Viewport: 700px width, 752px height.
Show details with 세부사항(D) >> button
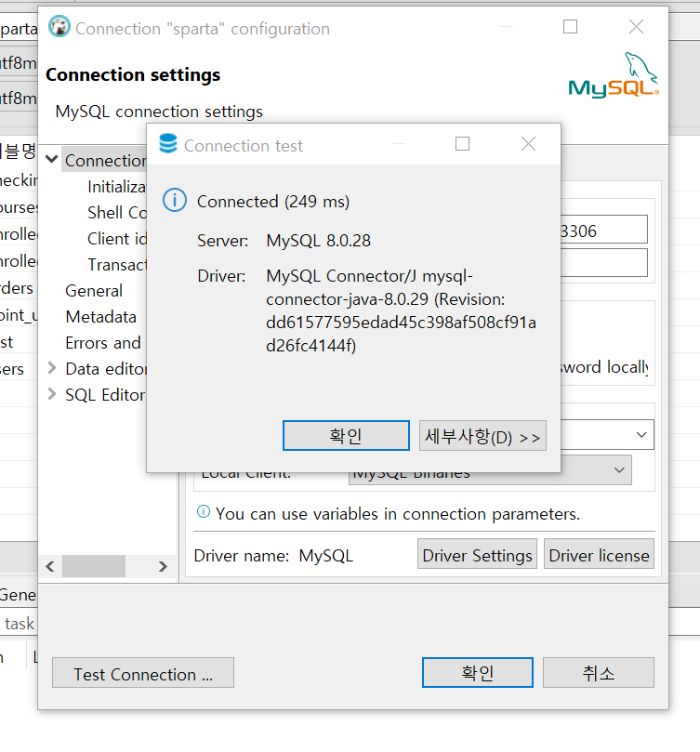[482, 435]
